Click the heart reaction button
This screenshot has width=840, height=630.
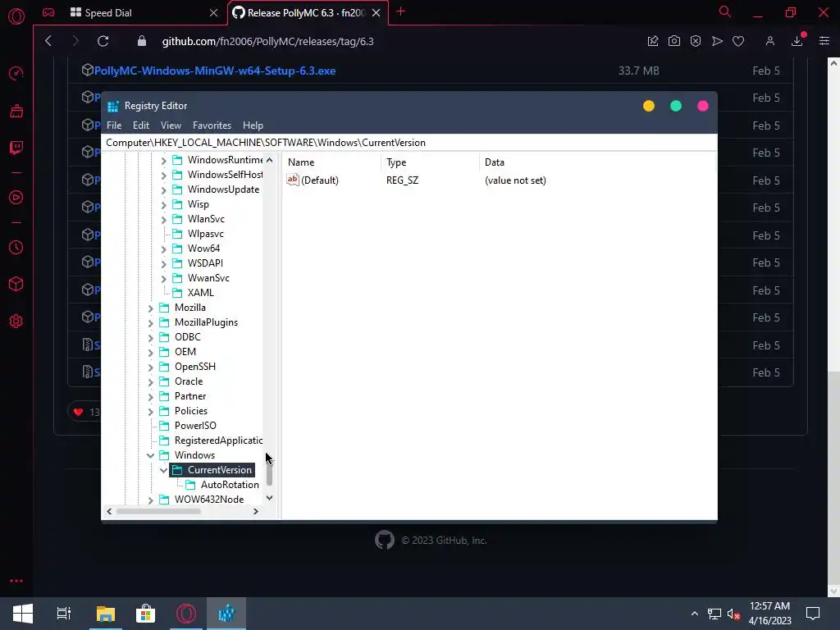(85, 412)
